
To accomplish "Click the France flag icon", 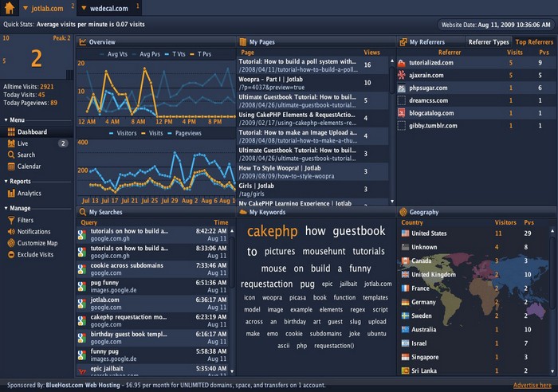I will point(405,288).
